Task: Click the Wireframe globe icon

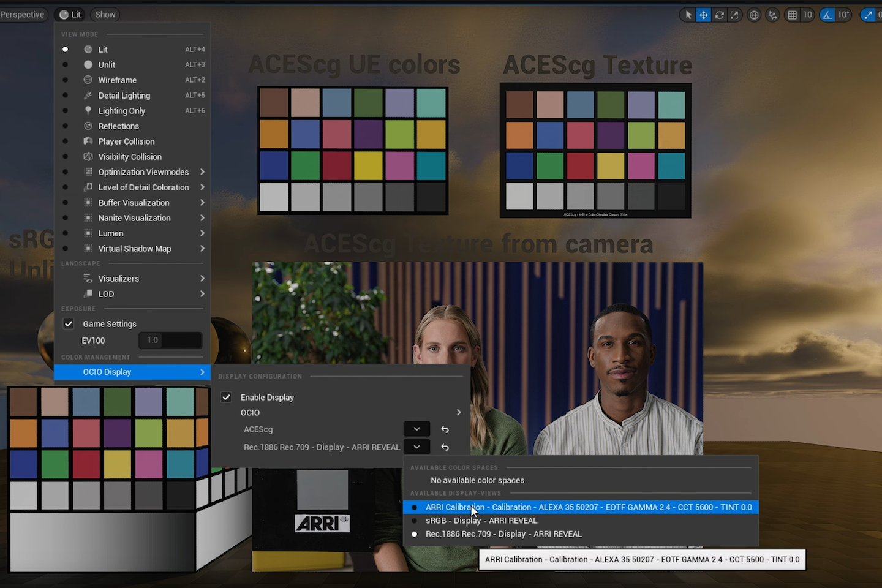Action: [88, 80]
